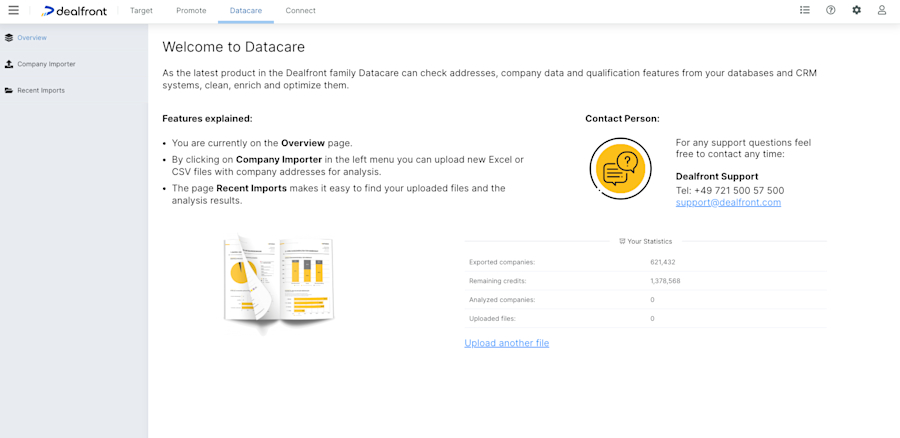Select the Datacare tab
This screenshot has width=900, height=438.
246,10
